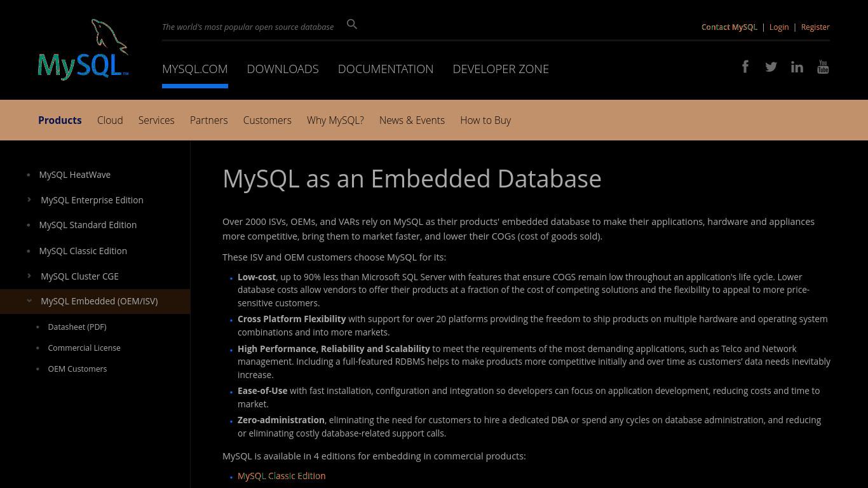
Task: Click the MySQL dolphin logo
Action: point(83,50)
